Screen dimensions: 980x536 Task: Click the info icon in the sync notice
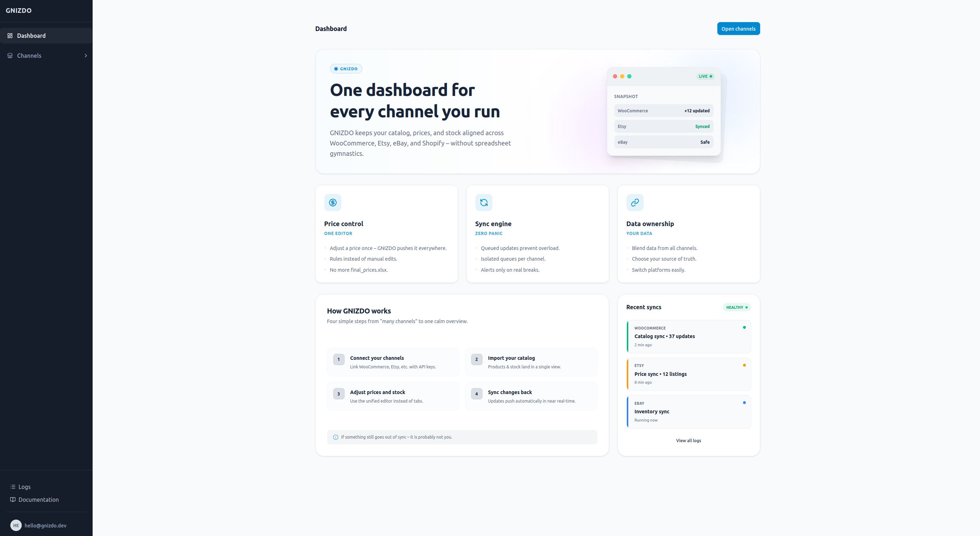coord(335,437)
